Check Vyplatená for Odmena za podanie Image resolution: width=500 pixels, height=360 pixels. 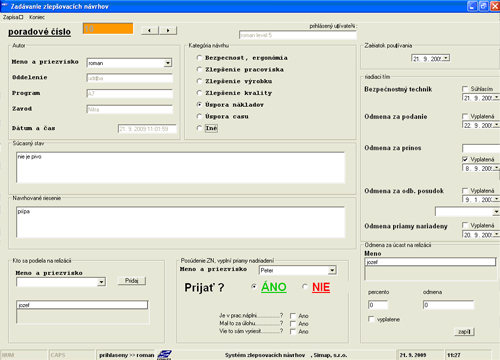click(465, 116)
